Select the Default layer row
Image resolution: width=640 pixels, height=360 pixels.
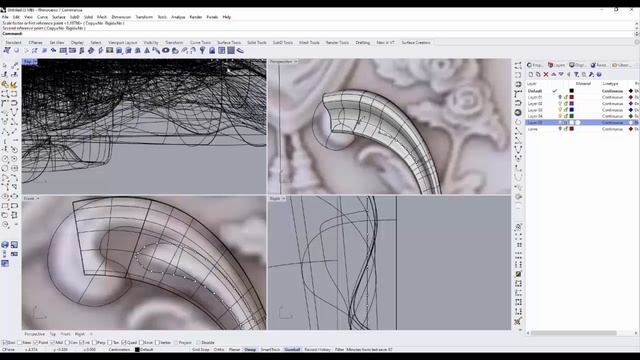[582, 91]
